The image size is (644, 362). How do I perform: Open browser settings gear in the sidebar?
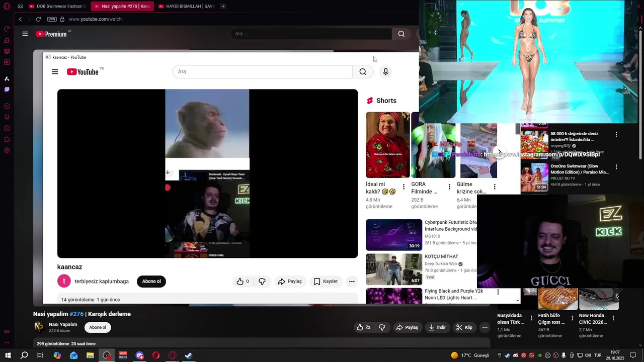click(x=7, y=150)
